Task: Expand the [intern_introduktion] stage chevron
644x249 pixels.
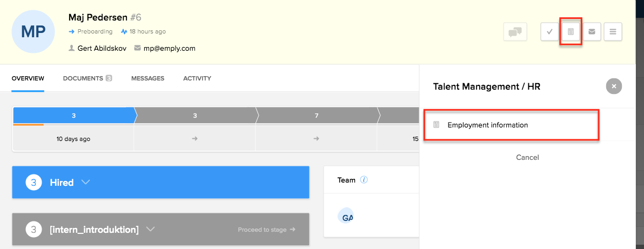Action: point(150,230)
